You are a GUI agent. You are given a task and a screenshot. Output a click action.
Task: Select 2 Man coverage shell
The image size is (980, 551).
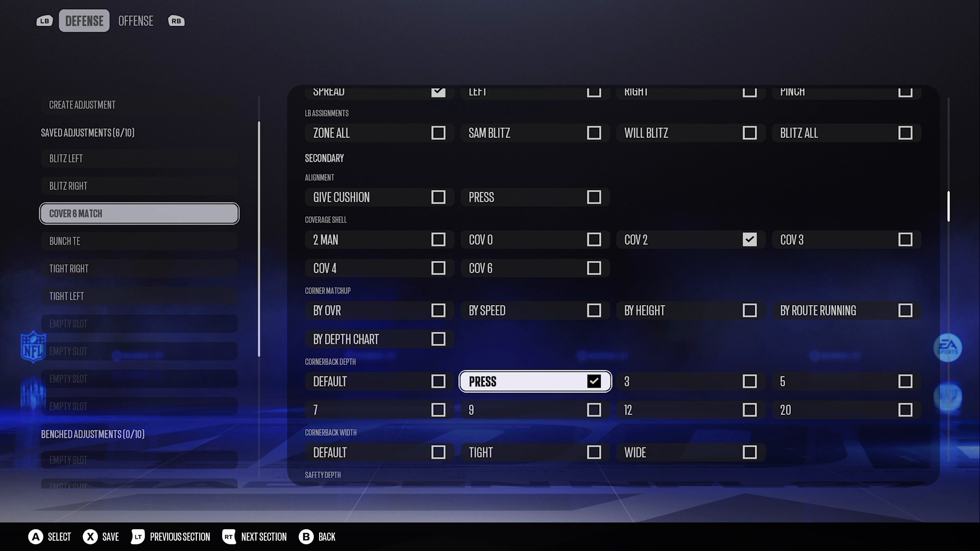coord(379,240)
